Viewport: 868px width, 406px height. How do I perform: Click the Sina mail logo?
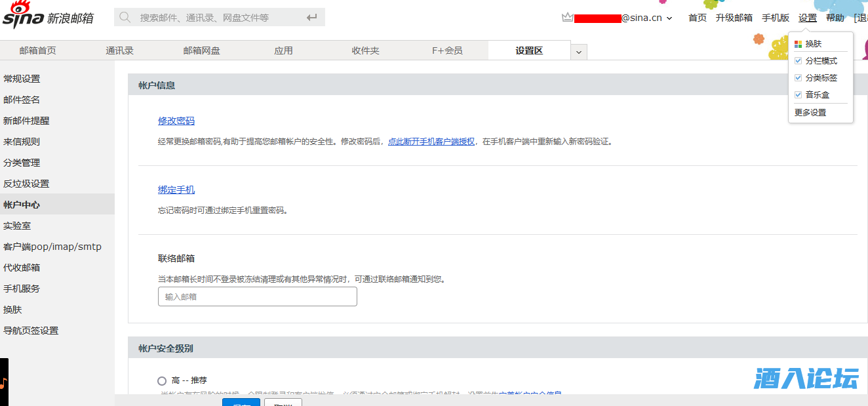click(x=47, y=18)
